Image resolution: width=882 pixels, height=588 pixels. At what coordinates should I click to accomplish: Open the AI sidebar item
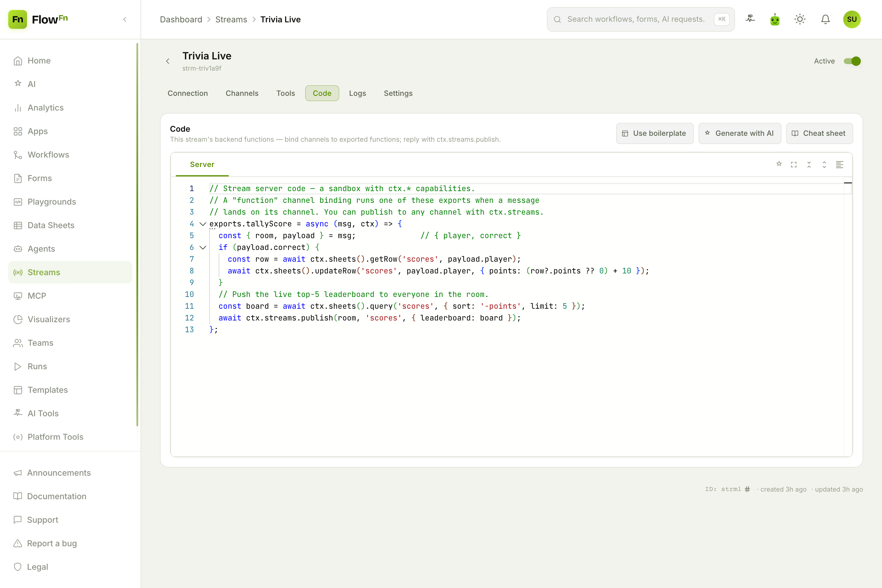[70, 84]
